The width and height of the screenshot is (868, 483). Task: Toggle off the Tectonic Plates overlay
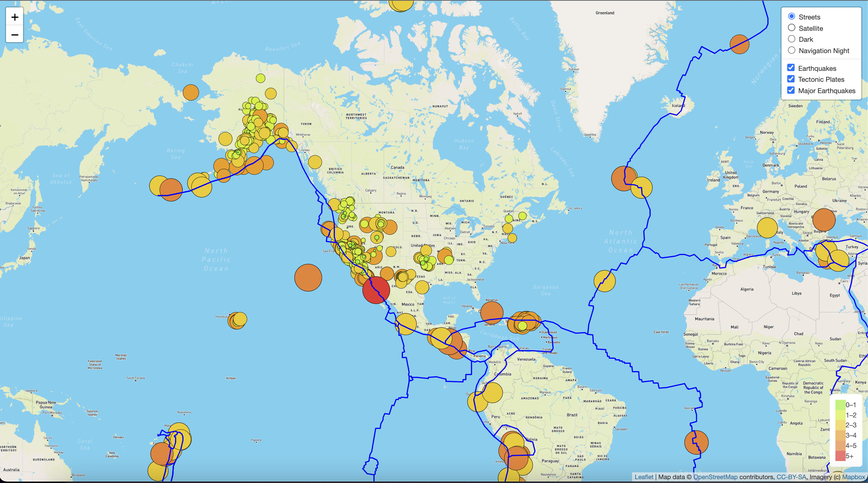click(791, 79)
